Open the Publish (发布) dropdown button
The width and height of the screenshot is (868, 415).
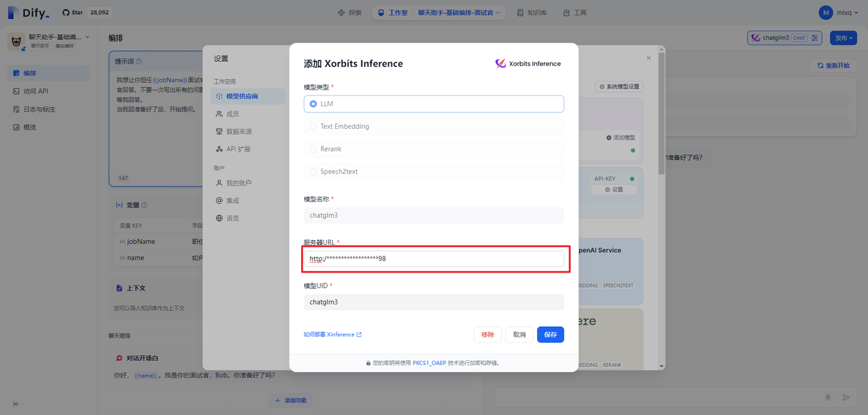pyautogui.click(x=844, y=38)
